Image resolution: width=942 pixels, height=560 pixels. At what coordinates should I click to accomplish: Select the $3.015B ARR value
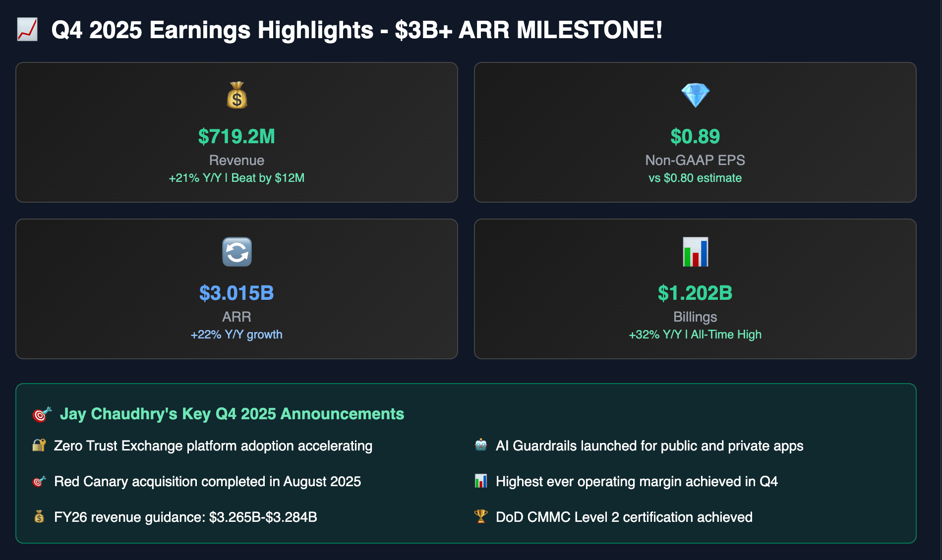(236, 293)
